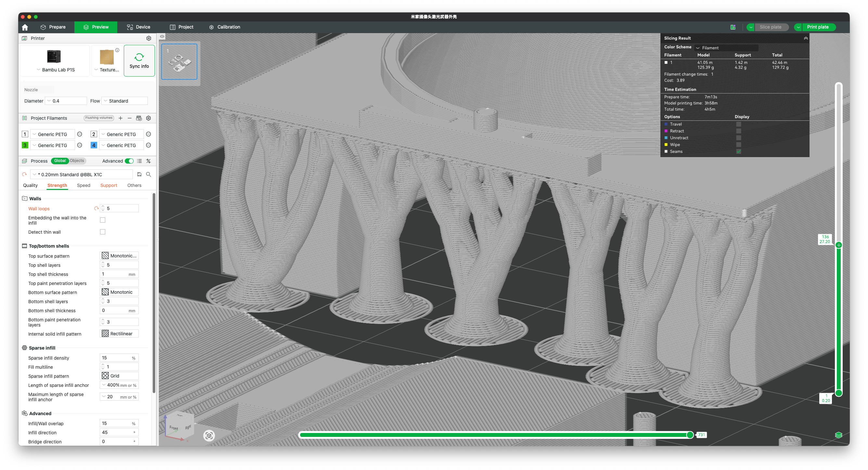The height and width of the screenshot is (470, 868).
Task: Disable Seams display checkbox
Action: [x=738, y=152]
